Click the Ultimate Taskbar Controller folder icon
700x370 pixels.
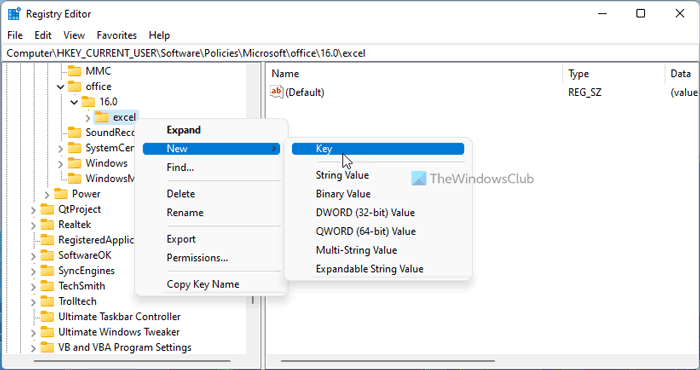(47, 316)
